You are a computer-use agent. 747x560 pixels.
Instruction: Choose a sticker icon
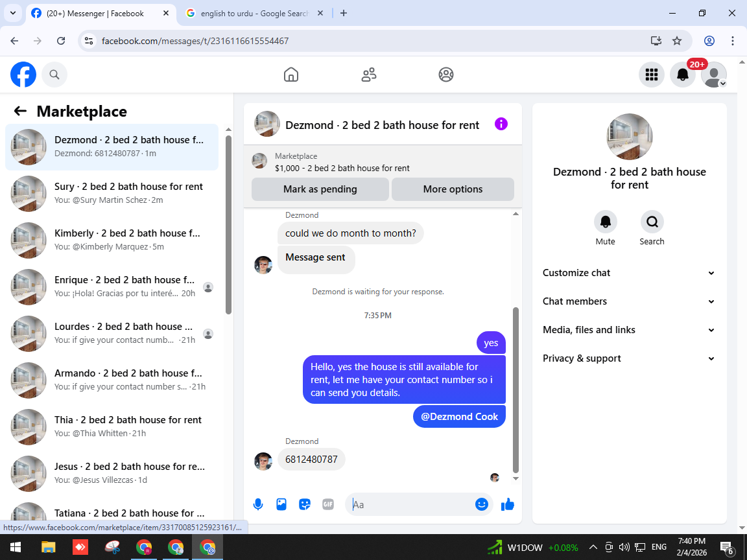(x=305, y=504)
